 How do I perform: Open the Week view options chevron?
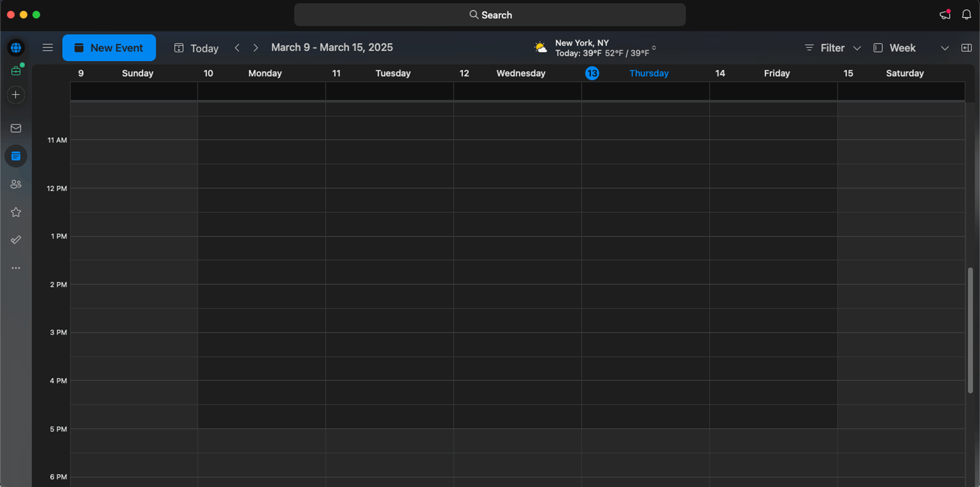coord(945,48)
